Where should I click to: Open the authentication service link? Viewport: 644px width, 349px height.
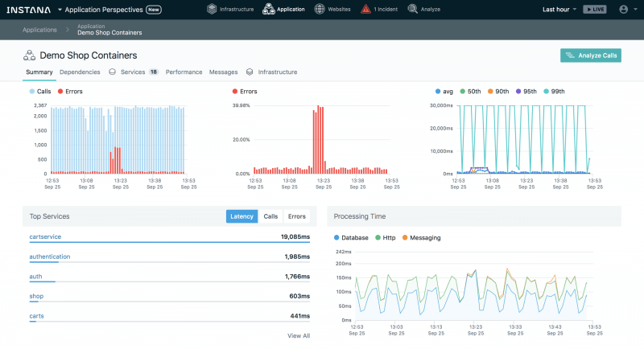point(50,257)
